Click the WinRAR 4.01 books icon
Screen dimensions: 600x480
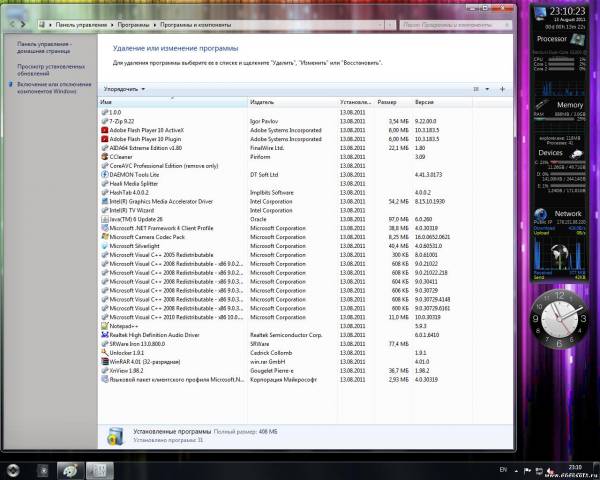104,362
